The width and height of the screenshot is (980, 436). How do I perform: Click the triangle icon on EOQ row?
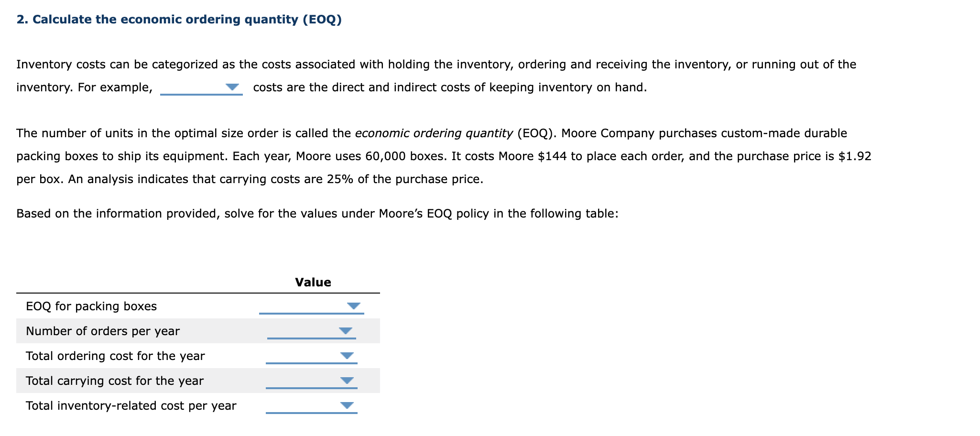tap(353, 306)
